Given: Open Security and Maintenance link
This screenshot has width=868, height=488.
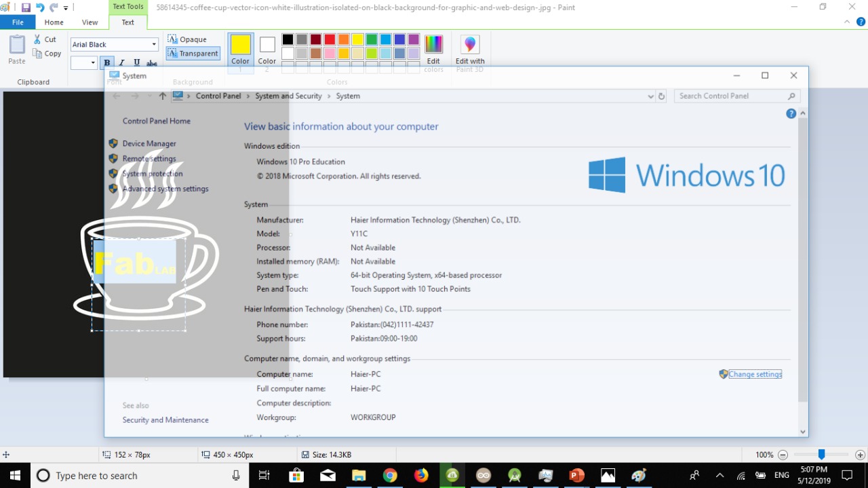Looking at the screenshot, I should (165, 420).
